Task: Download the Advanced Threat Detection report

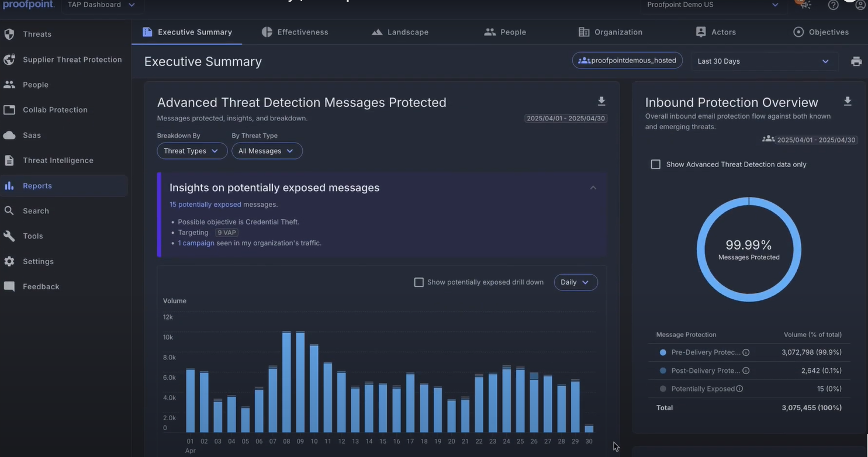Action: tap(601, 101)
